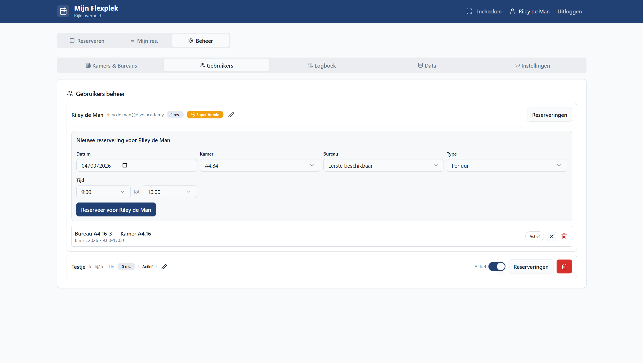Click the user profile icon beside Riley de Man
The image size is (643, 364).
tap(512, 11)
